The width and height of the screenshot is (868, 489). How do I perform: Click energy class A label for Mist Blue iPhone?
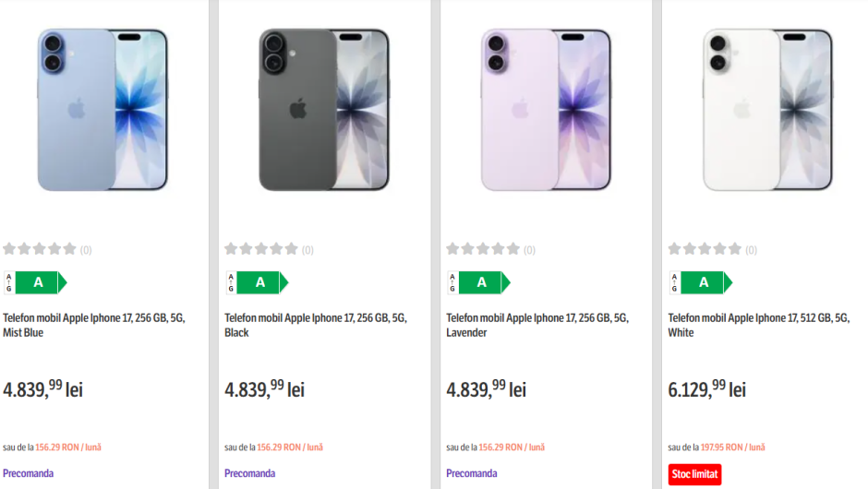(x=36, y=282)
